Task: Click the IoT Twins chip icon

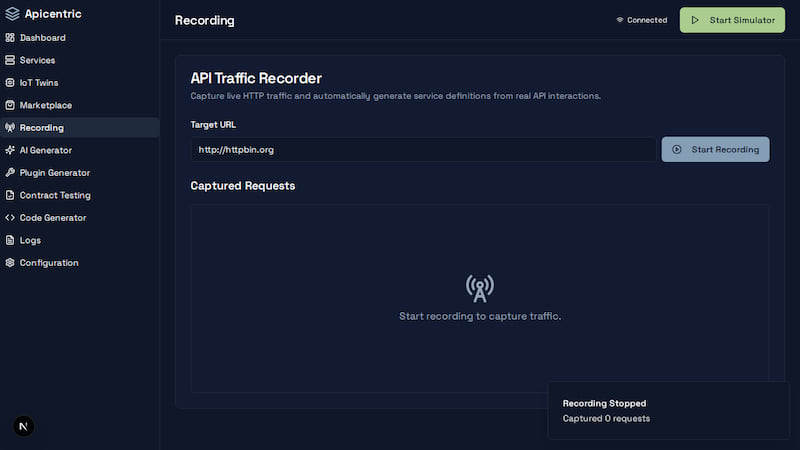Action: click(x=10, y=82)
